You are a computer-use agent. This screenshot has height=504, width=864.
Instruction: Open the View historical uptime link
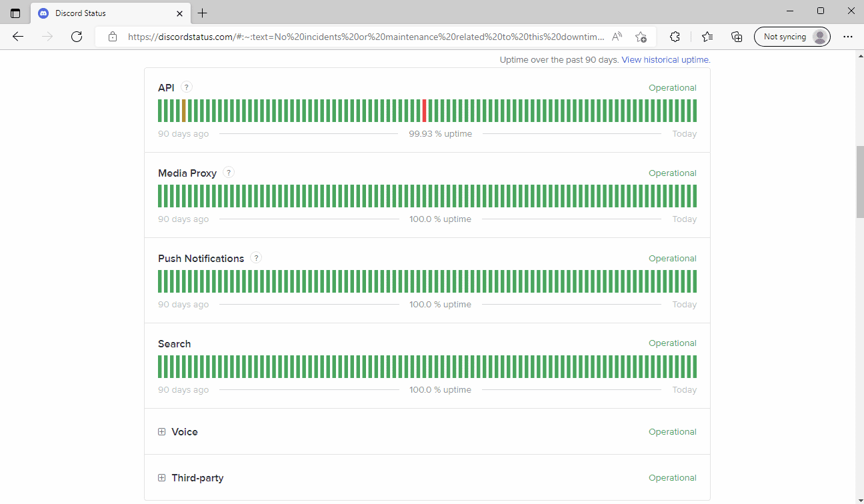[665, 59]
